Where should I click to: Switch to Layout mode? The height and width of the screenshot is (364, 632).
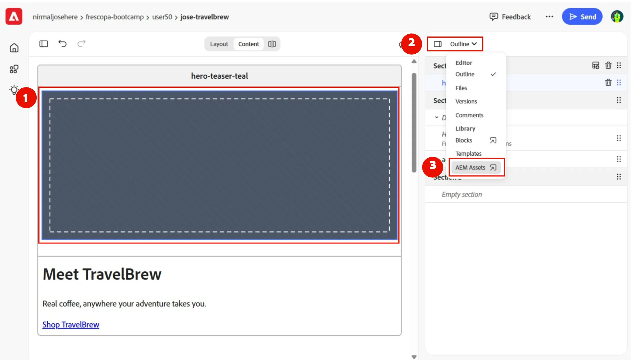pyautogui.click(x=219, y=44)
